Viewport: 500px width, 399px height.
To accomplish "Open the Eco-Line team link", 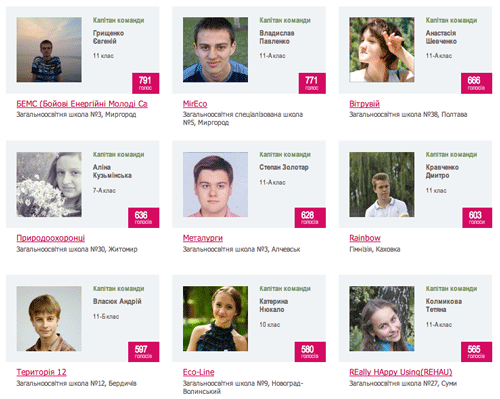I will pos(199,372).
